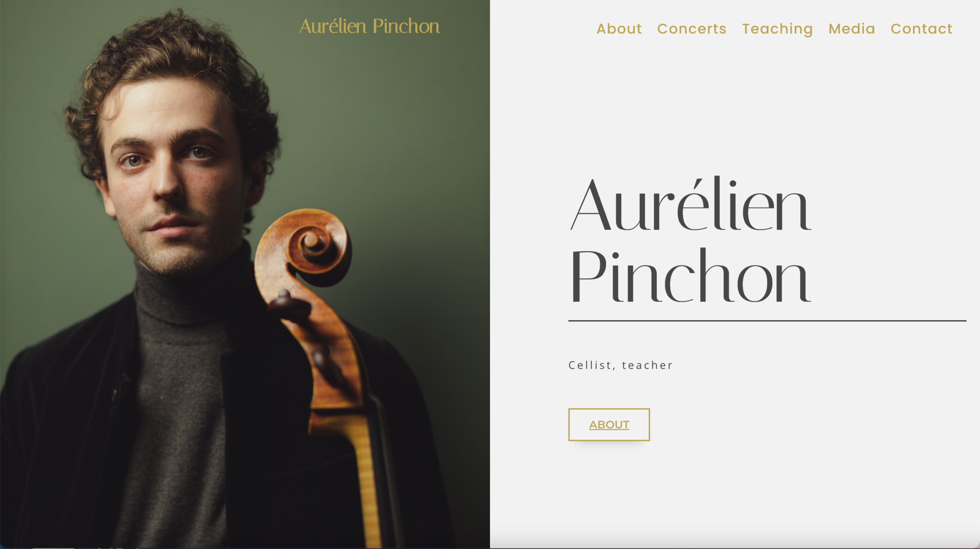Open the Contact page link

pyautogui.click(x=921, y=29)
